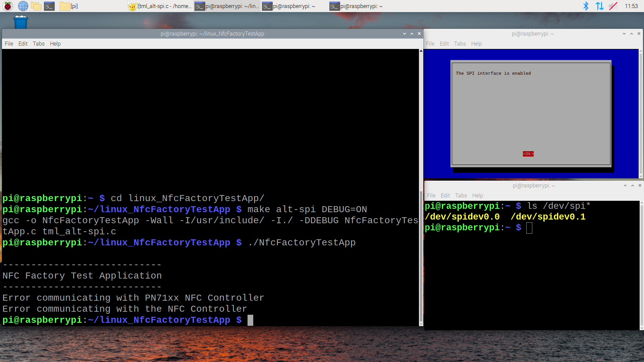This screenshot has height=362, width=644.
Task: Open the network arrows tray icon
Action: pyautogui.click(x=599, y=6)
